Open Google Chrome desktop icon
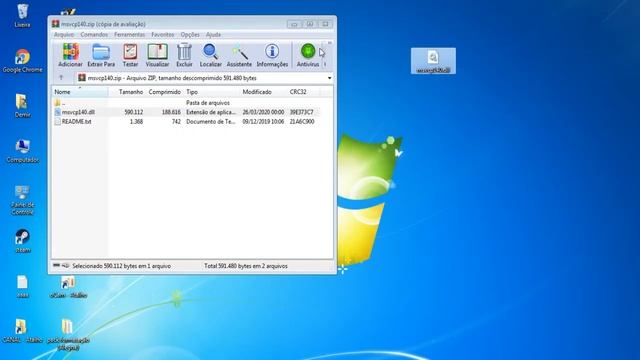The image size is (640, 360). point(22,61)
